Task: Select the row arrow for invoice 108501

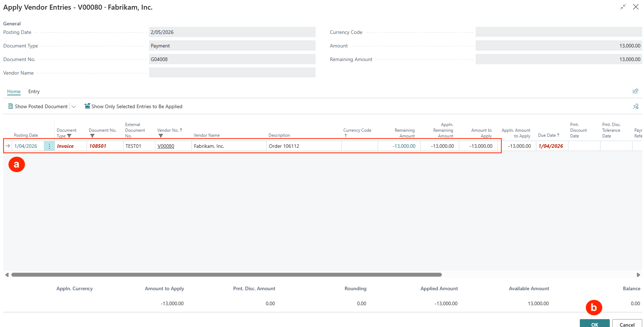Action: (8, 146)
